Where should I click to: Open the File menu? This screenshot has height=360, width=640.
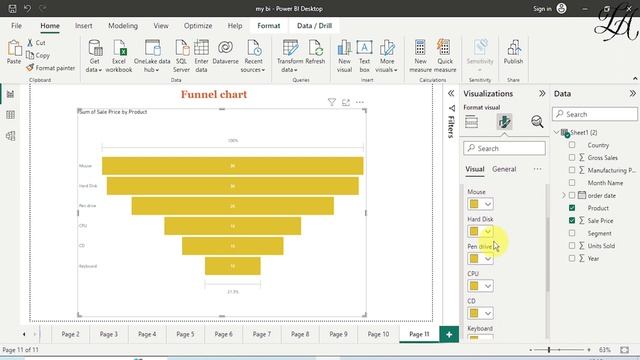16,26
